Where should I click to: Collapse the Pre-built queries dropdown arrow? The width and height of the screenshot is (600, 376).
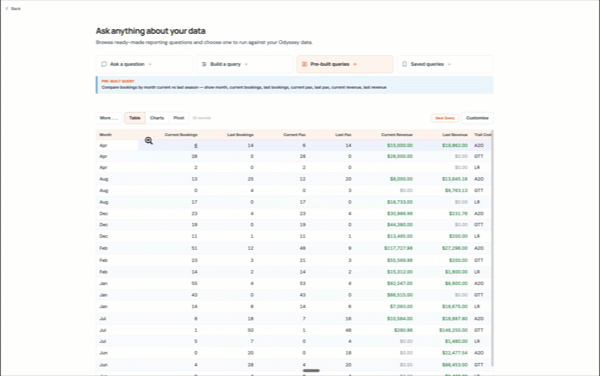click(355, 64)
